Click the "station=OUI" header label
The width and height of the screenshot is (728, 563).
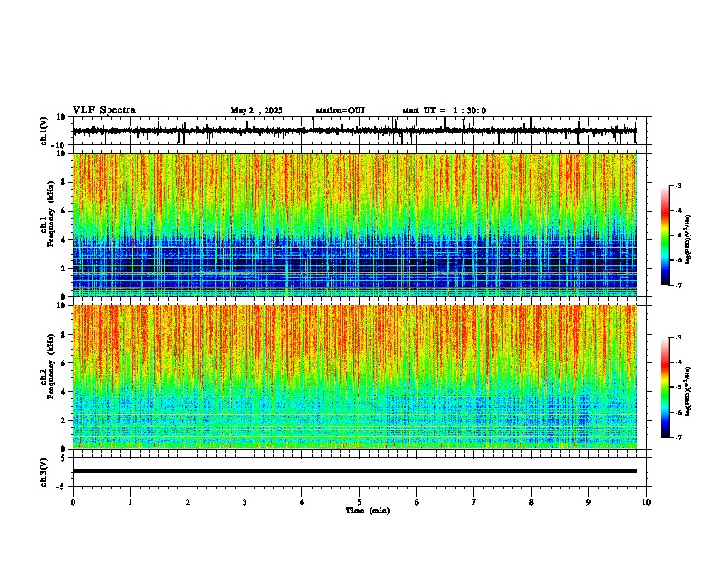340,110
